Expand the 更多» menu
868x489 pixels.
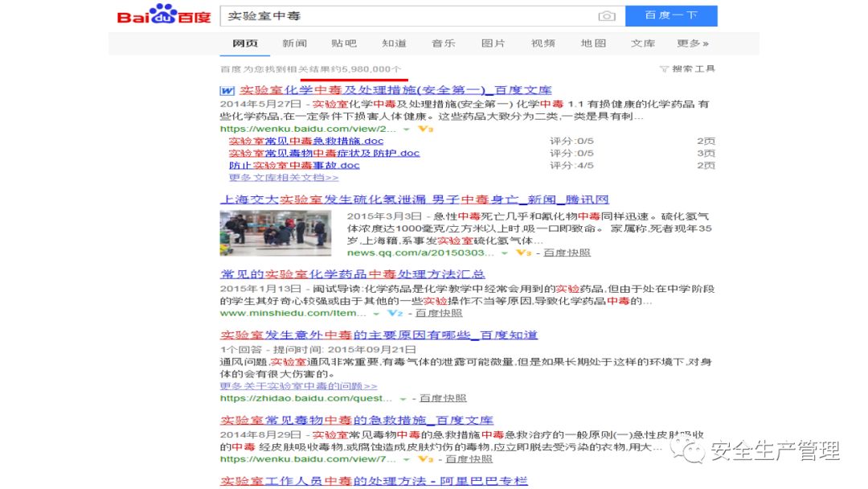pos(693,43)
